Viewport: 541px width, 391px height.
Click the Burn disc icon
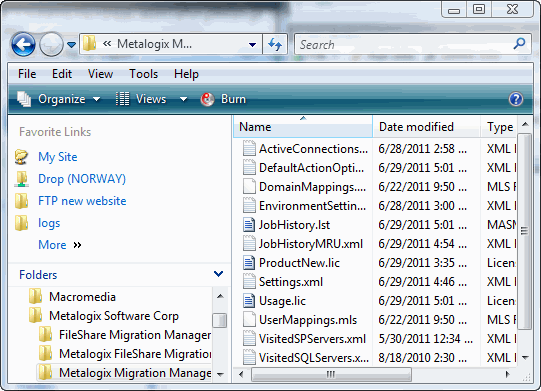pos(207,99)
